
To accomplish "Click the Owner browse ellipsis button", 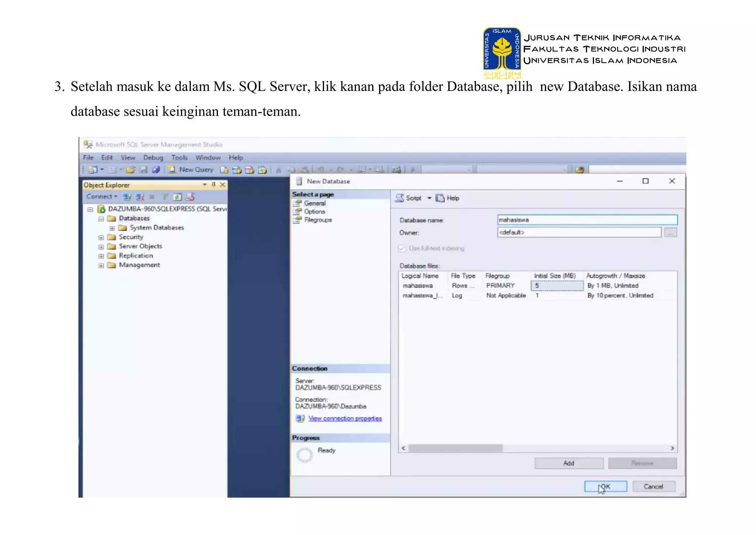I will pyautogui.click(x=670, y=232).
